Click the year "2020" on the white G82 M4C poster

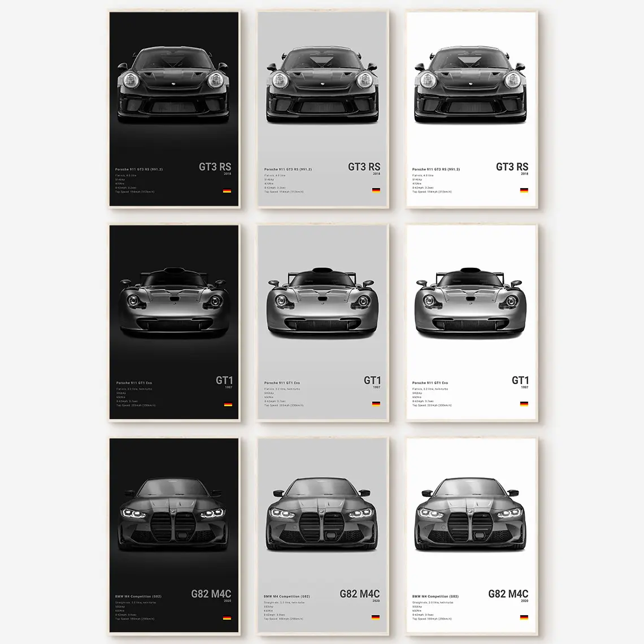[x=524, y=601]
